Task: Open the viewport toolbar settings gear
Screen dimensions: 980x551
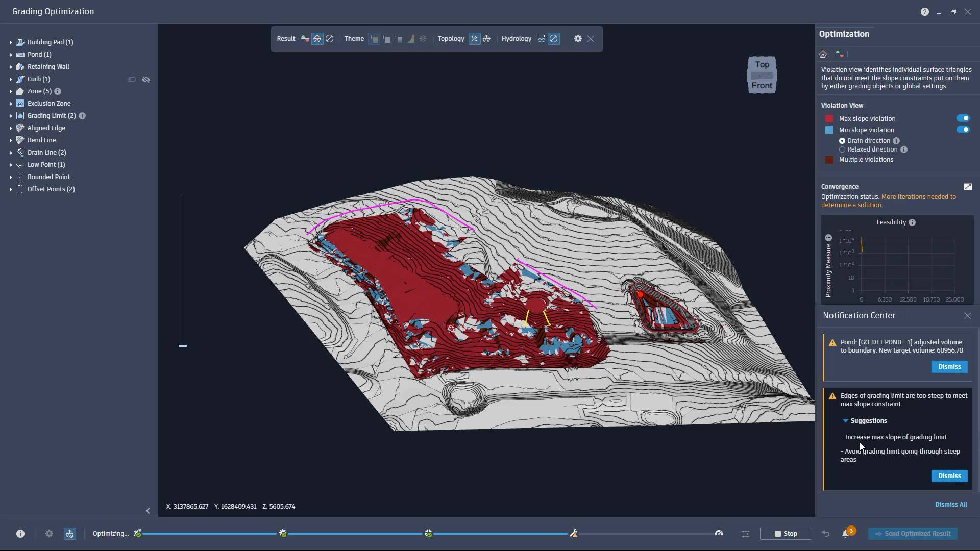Action: coord(578,38)
